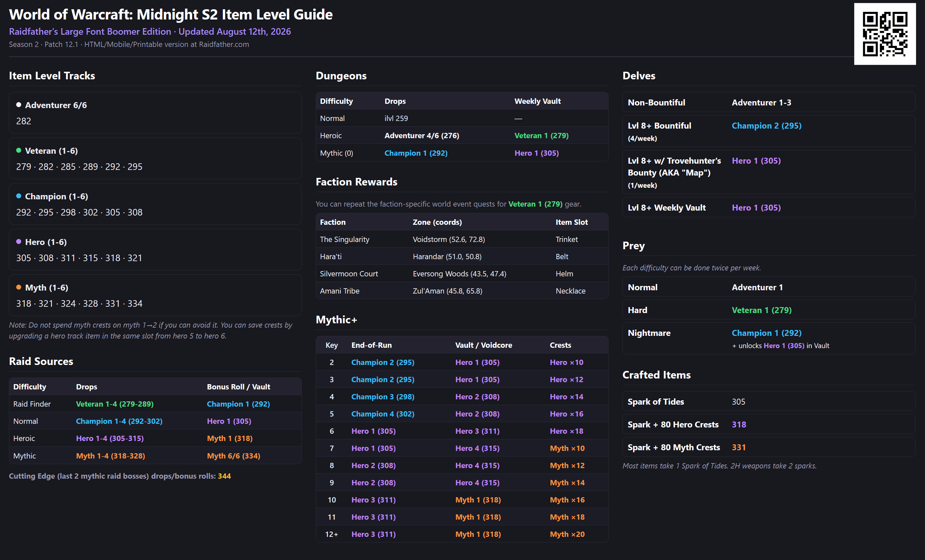Click Veteran 1-4 (279-289) in Raid Finder row
The width and height of the screenshot is (925, 560).
[114, 404]
